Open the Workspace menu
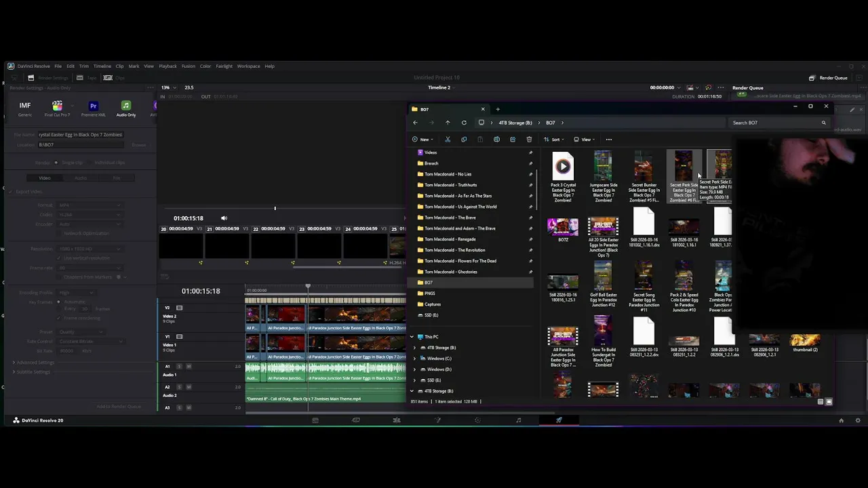 point(248,66)
